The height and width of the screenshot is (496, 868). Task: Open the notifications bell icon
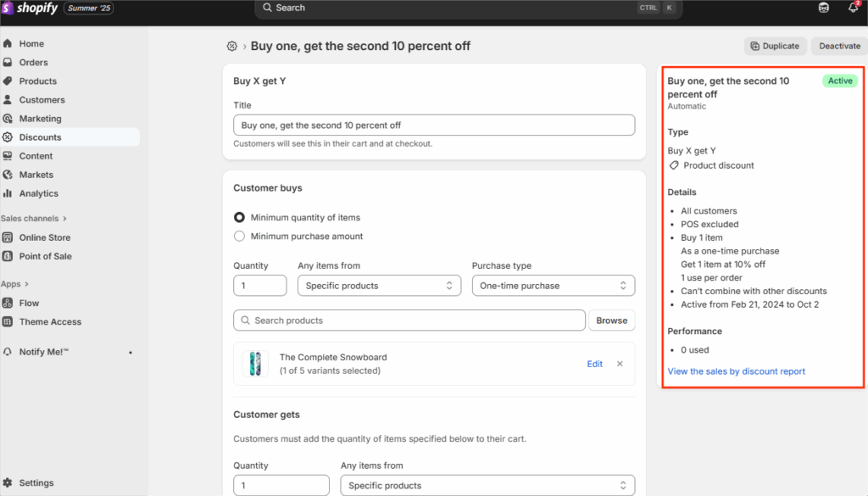tap(853, 8)
